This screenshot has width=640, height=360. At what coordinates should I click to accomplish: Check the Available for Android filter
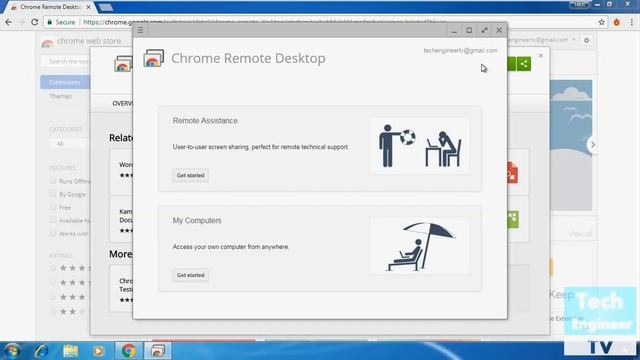point(53,220)
